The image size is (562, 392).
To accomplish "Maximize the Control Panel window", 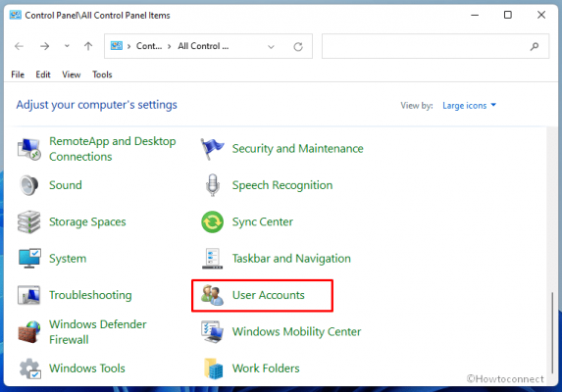I will pos(508,15).
